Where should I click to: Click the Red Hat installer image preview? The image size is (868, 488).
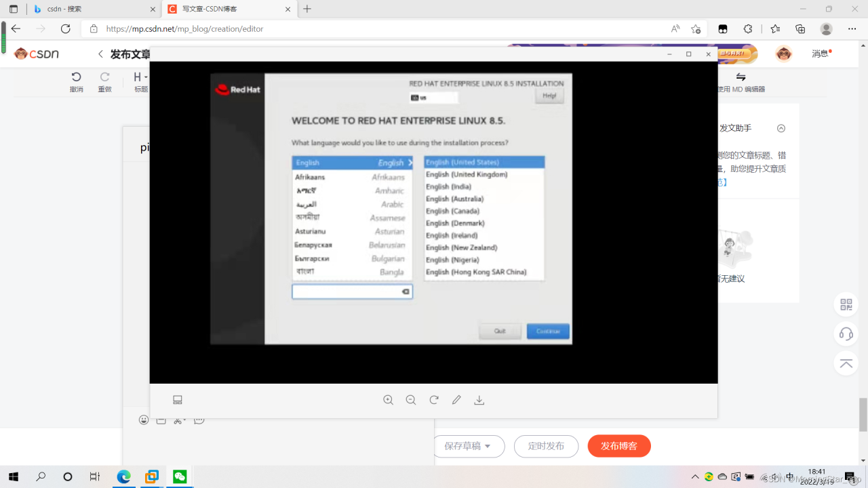point(391,209)
